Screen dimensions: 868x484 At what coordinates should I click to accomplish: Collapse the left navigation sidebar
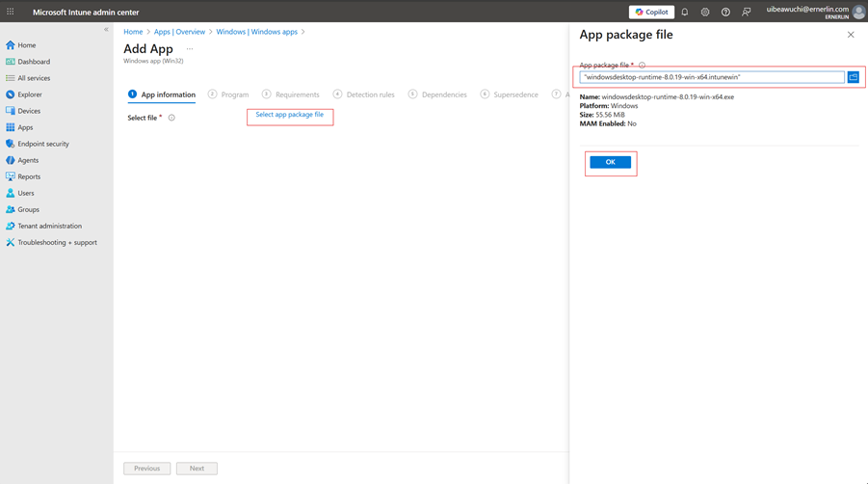[106, 29]
